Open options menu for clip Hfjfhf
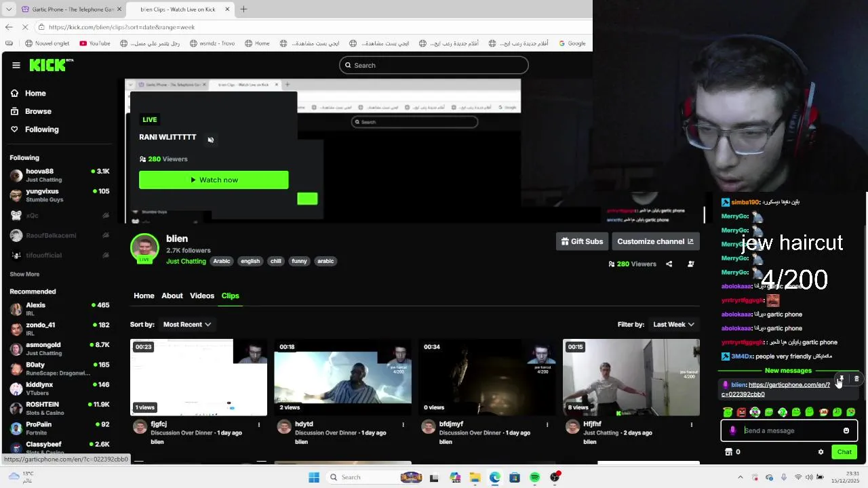Screen dimensions: 868x488 click(692, 425)
